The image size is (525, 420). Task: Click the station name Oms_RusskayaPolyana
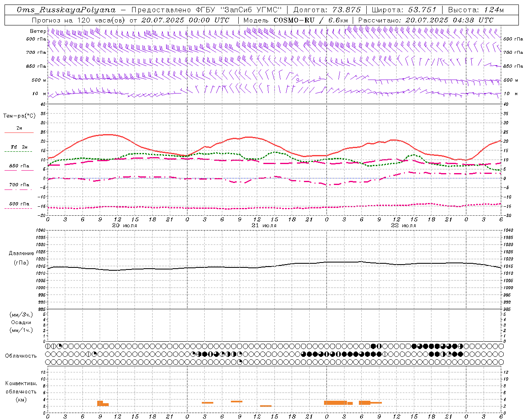[x=66, y=10]
